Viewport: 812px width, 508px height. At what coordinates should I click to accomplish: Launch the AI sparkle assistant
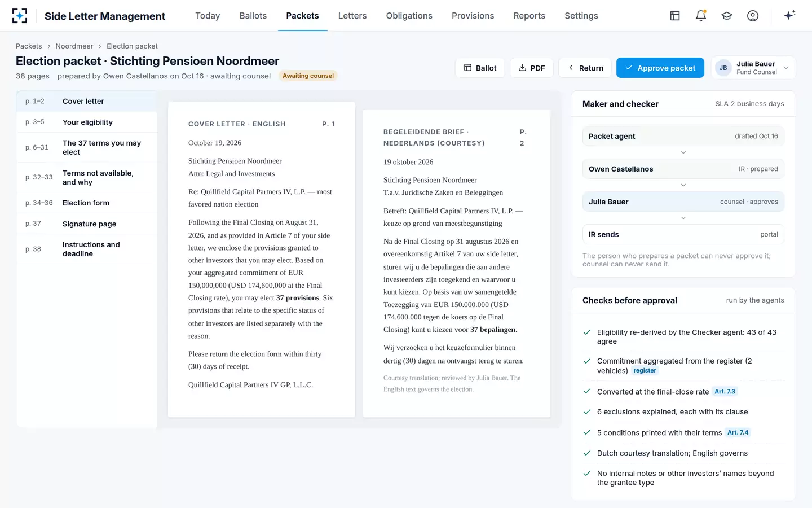coord(789,15)
